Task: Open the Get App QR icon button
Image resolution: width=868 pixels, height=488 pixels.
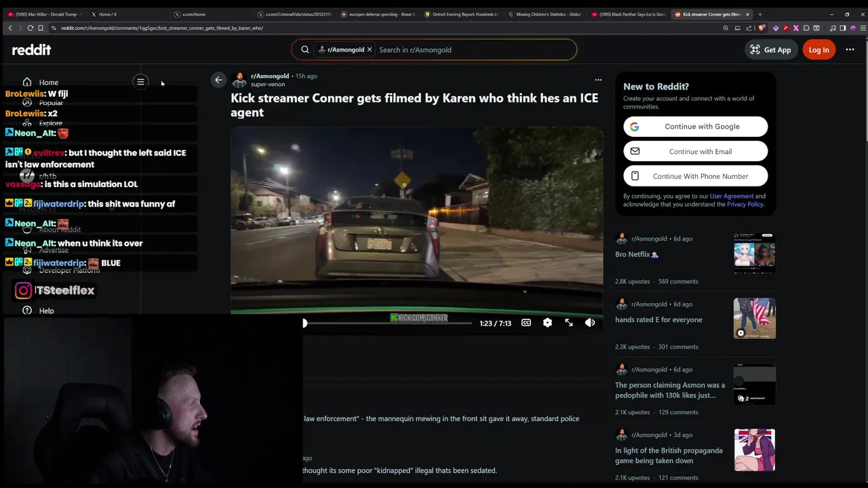Action: click(770, 49)
